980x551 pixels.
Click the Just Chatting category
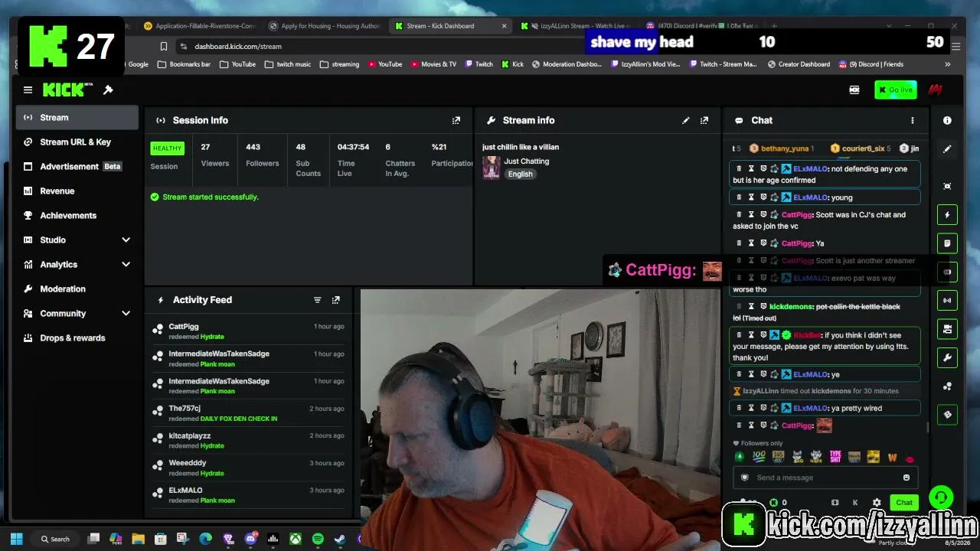coord(527,161)
